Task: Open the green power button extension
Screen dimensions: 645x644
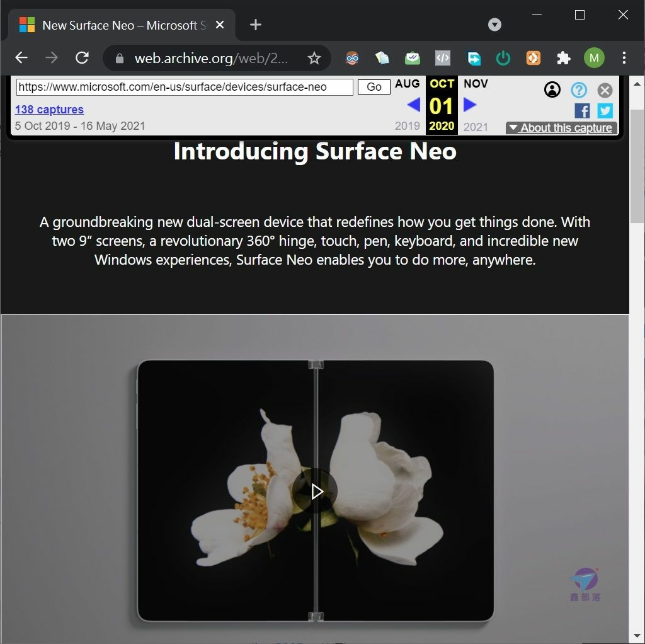Action: [503, 59]
